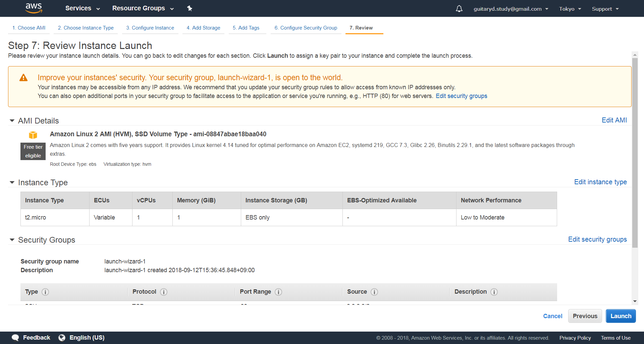
Task: Go to step 5. Add Tags
Action: pyautogui.click(x=246, y=28)
